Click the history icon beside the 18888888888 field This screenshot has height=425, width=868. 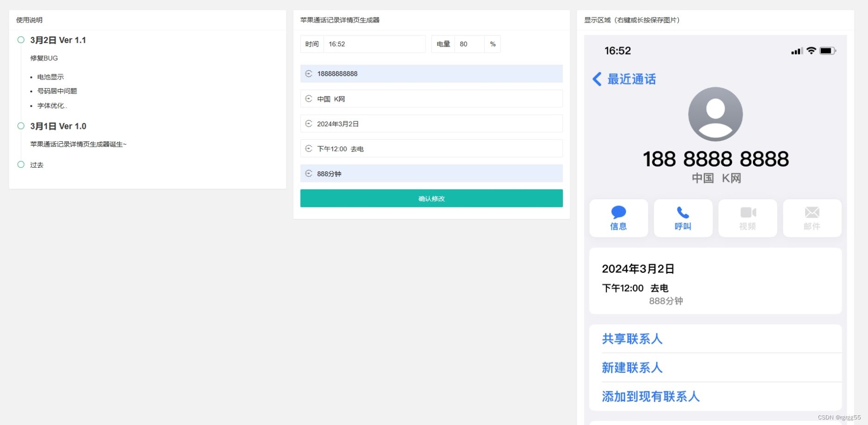coord(308,73)
